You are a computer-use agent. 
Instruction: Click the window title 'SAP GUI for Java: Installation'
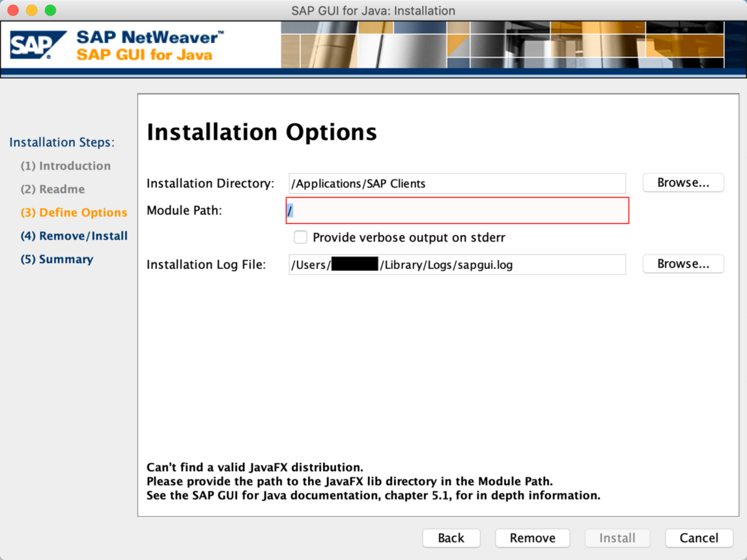click(x=373, y=10)
